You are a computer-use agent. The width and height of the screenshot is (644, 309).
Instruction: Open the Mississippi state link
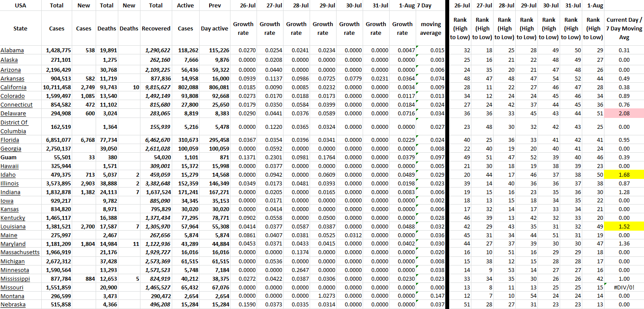point(15,279)
